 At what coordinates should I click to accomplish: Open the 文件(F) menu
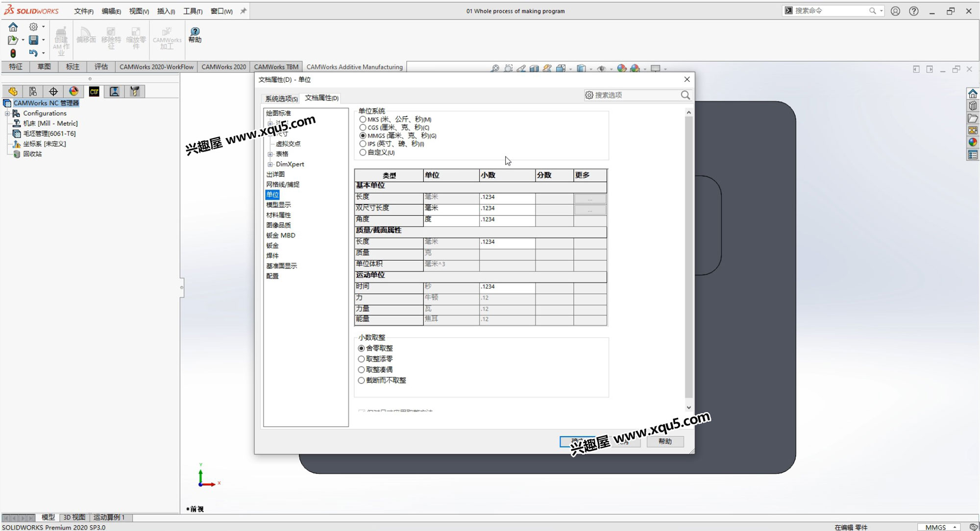[84, 11]
